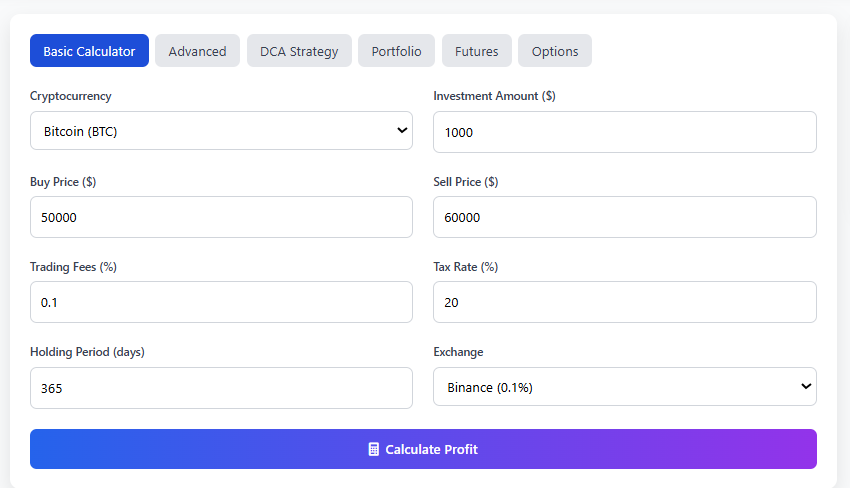This screenshot has height=488, width=850.
Task: Click the Cryptocurrency dropdown chevron arrow
Action: [402, 130]
